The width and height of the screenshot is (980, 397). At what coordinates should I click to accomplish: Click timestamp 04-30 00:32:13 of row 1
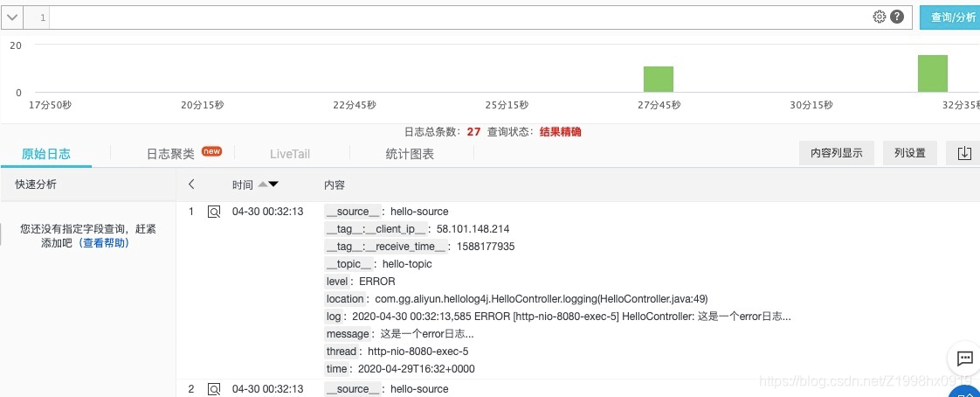point(267,212)
